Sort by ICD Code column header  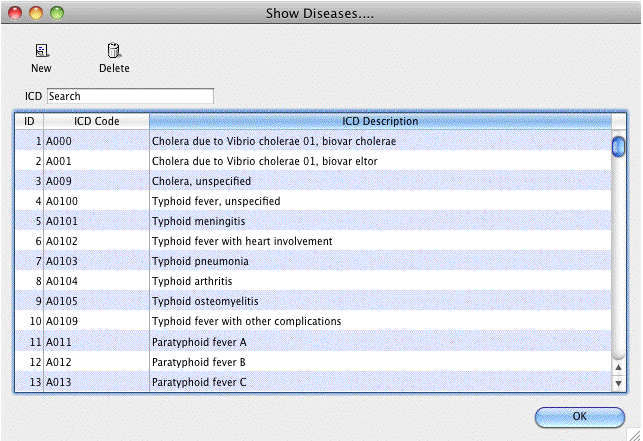[96, 121]
